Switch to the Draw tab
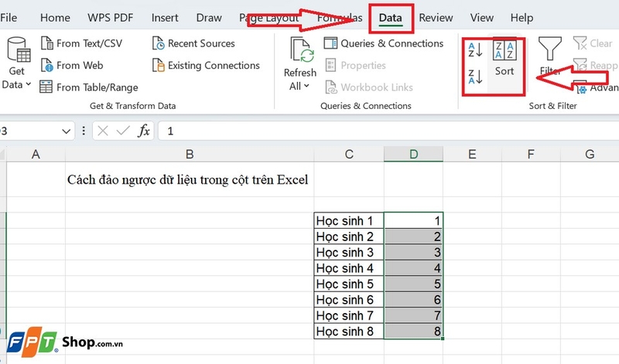This screenshot has width=619, height=364. click(x=209, y=18)
